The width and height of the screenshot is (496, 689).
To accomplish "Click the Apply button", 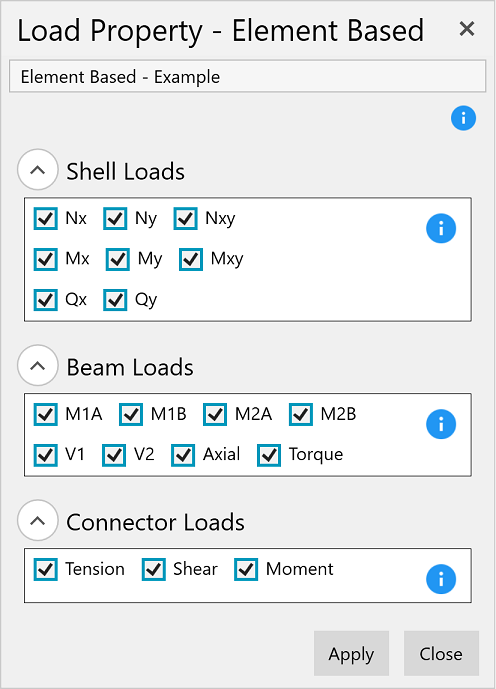I will [x=351, y=653].
